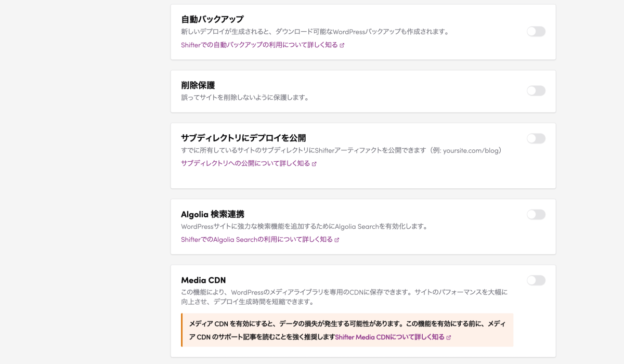Click the orange メディア CDN data-loss warning box
Viewport: 624px width, 364px height.
click(347, 330)
